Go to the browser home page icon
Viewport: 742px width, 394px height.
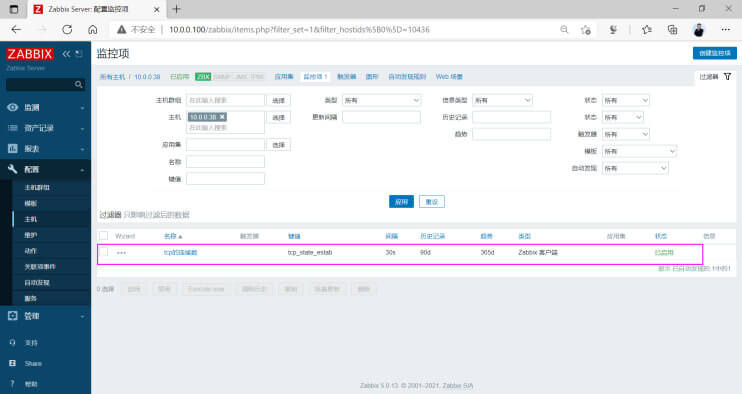coord(93,29)
